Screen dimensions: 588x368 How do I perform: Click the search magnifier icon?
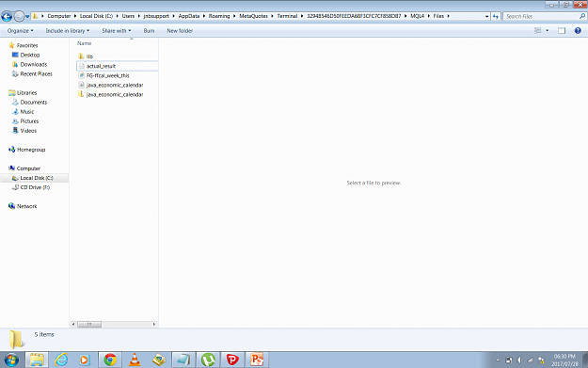click(582, 17)
